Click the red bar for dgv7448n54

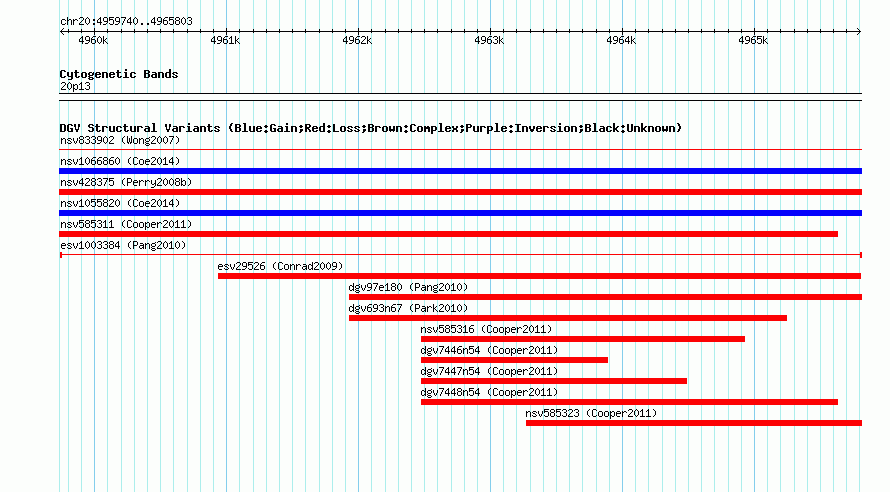[629, 402]
